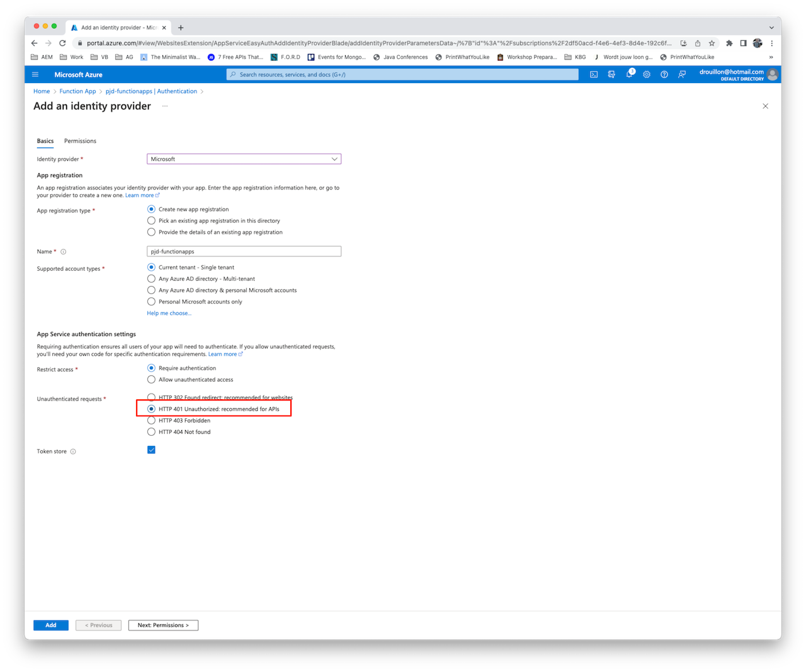
Task: Choose HTTP 404 Not found option
Action: tap(151, 431)
